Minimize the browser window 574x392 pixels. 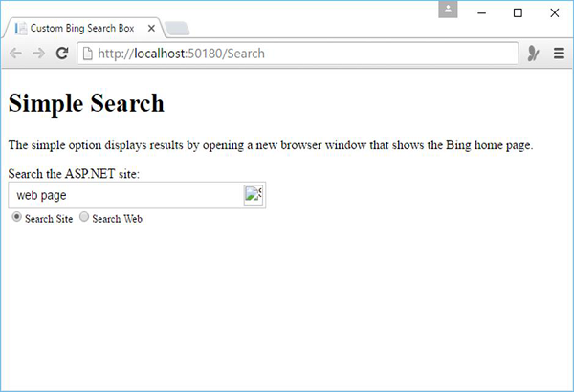coord(482,13)
